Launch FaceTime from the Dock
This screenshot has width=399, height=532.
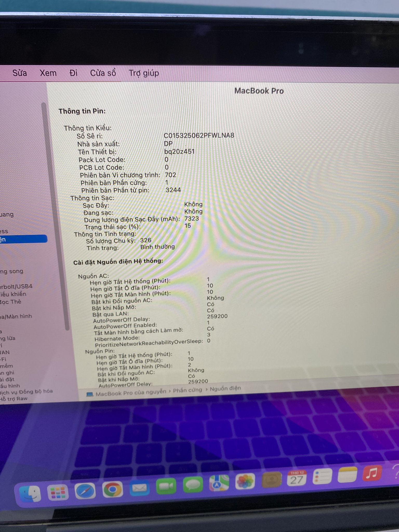[166, 486]
